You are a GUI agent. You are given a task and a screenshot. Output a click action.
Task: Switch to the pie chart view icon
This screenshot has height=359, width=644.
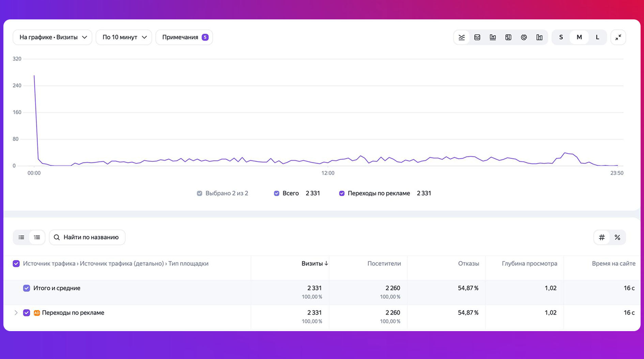524,37
